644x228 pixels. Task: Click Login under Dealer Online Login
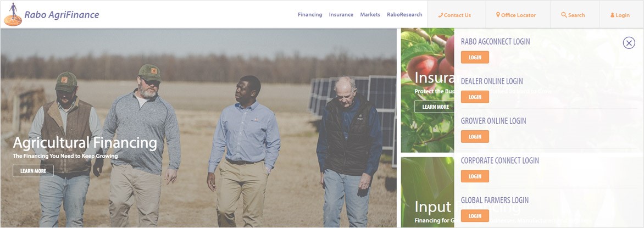[475, 97]
